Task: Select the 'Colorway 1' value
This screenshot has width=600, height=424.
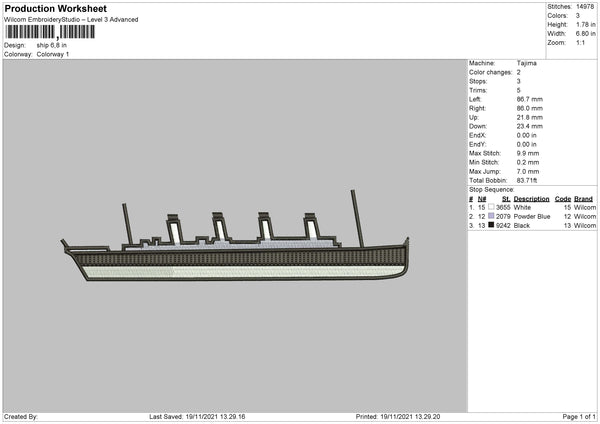Action: [x=53, y=54]
